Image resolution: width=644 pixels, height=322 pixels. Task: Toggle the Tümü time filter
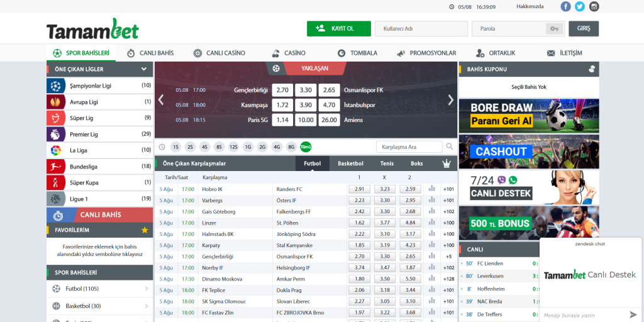(x=306, y=147)
